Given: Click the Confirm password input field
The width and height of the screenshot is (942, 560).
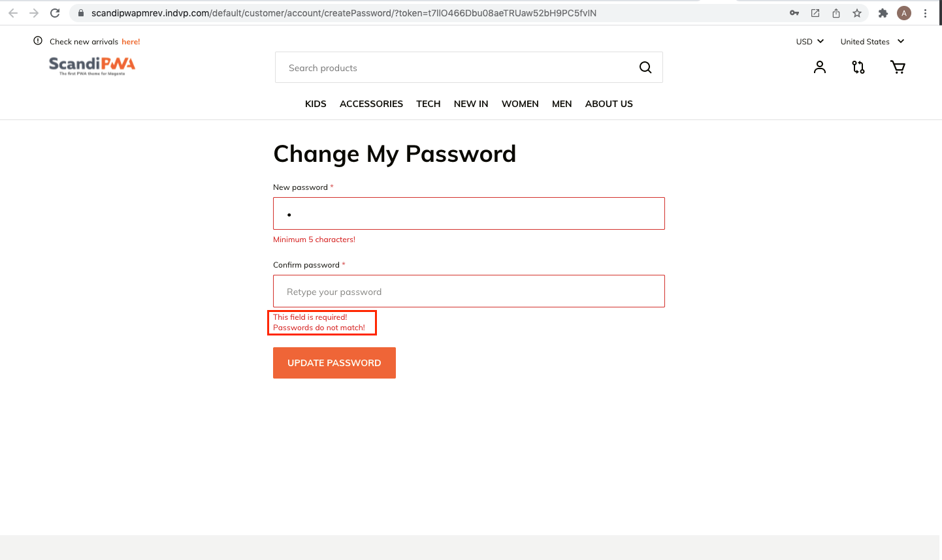Looking at the screenshot, I should pyautogui.click(x=468, y=290).
